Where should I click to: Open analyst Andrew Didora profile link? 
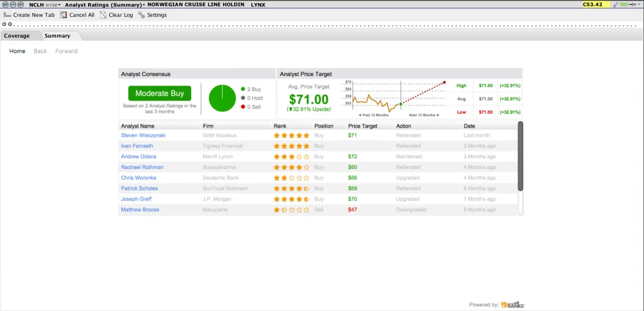pyautogui.click(x=138, y=156)
